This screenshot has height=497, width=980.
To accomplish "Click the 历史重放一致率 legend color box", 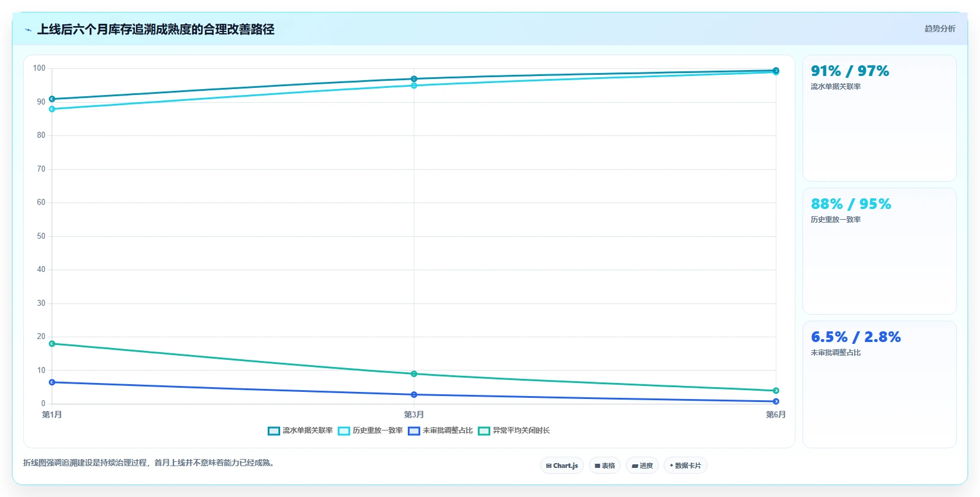I will pyautogui.click(x=344, y=431).
